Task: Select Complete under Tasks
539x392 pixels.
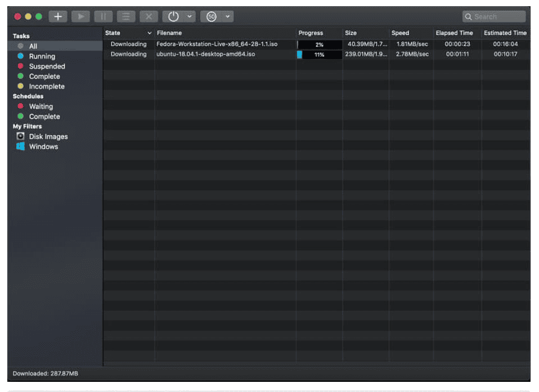Action: tap(44, 76)
